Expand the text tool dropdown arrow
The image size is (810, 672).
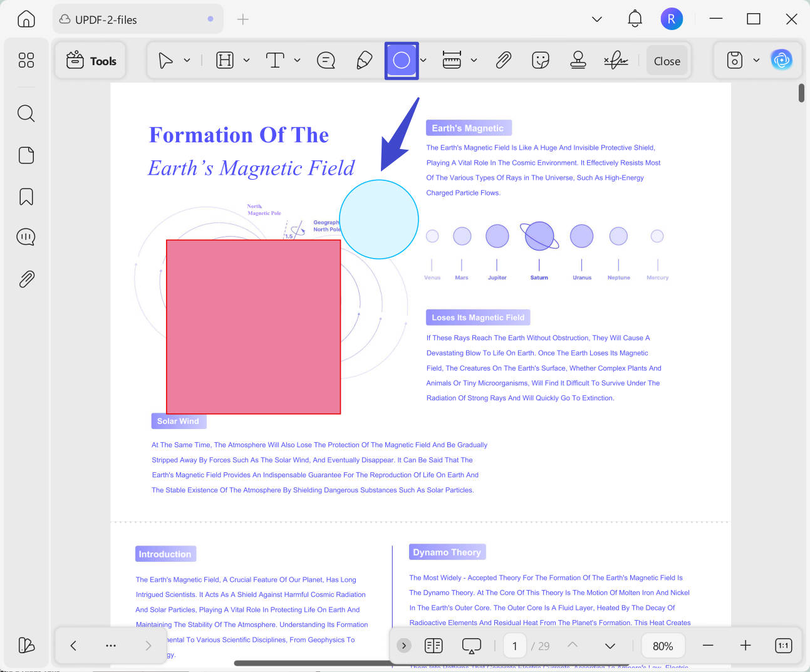pos(297,60)
